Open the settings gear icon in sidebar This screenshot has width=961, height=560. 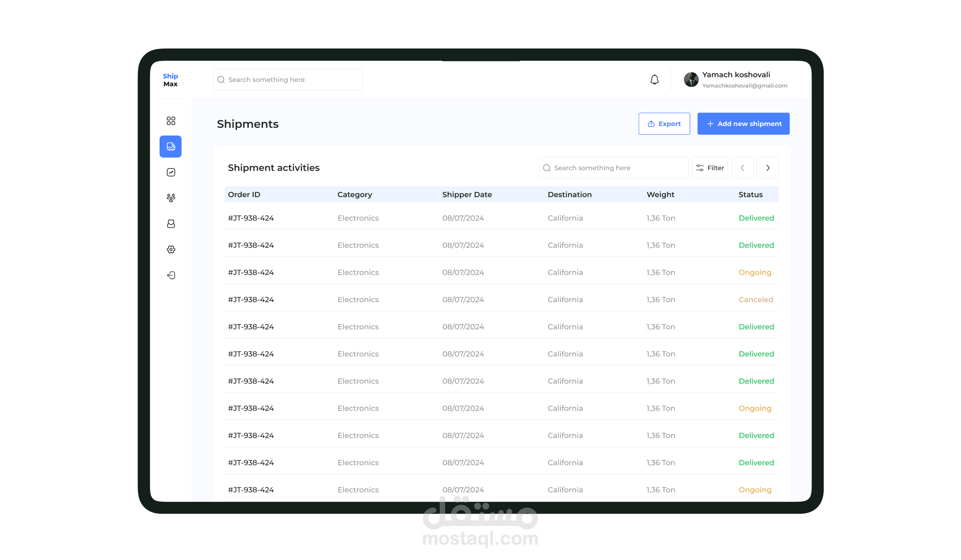pyautogui.click(x=171, y=249)
